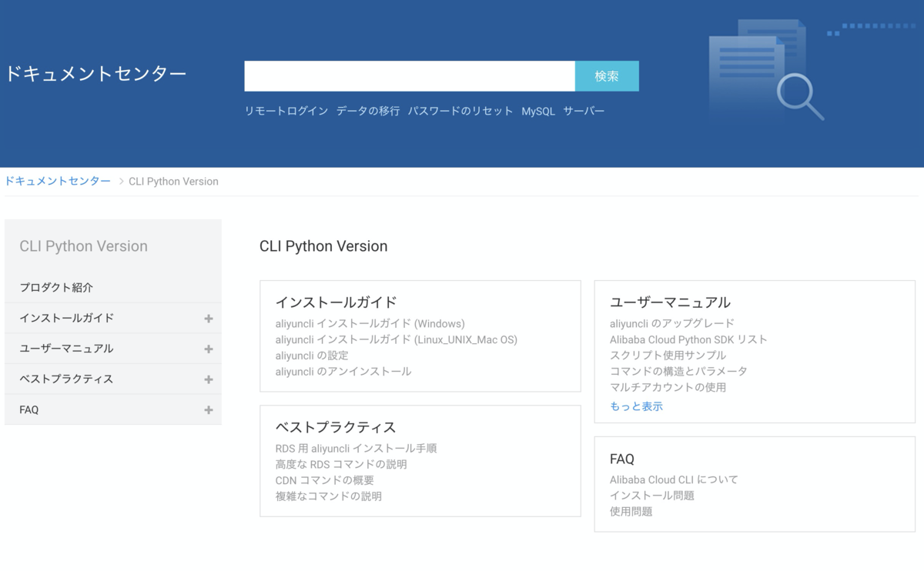Click the 検索 search button
The image size is (924, 571).
tap(607, 76)
